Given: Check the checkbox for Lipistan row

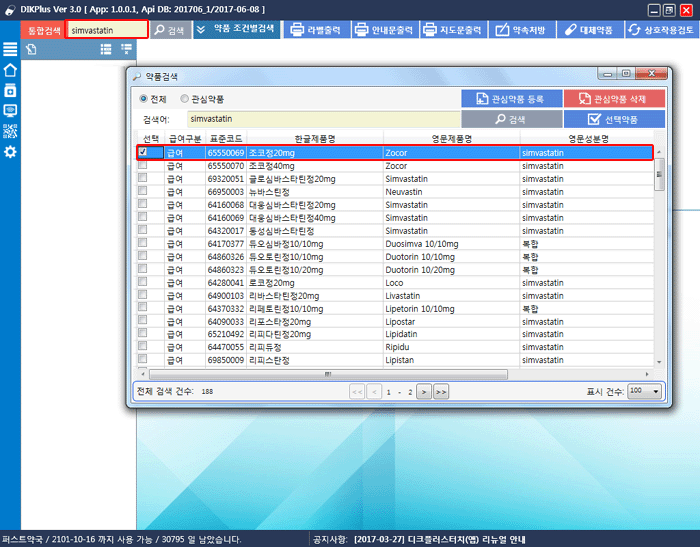Looking at the screenshot, I should pos(143,359).
